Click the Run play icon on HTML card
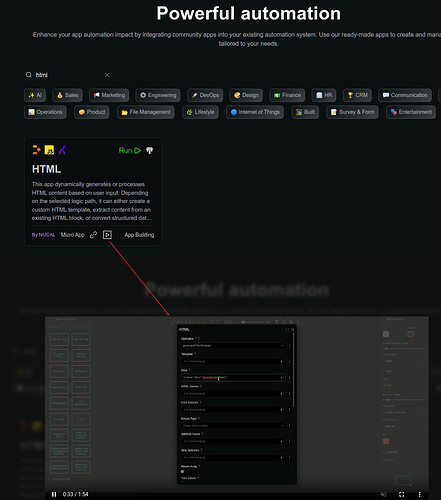 coord(137,150)
